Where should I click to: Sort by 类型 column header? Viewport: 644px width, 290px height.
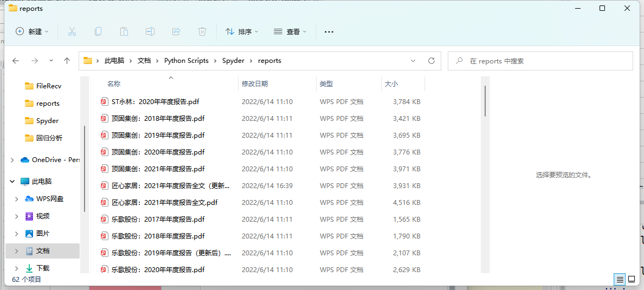point(326,83)
